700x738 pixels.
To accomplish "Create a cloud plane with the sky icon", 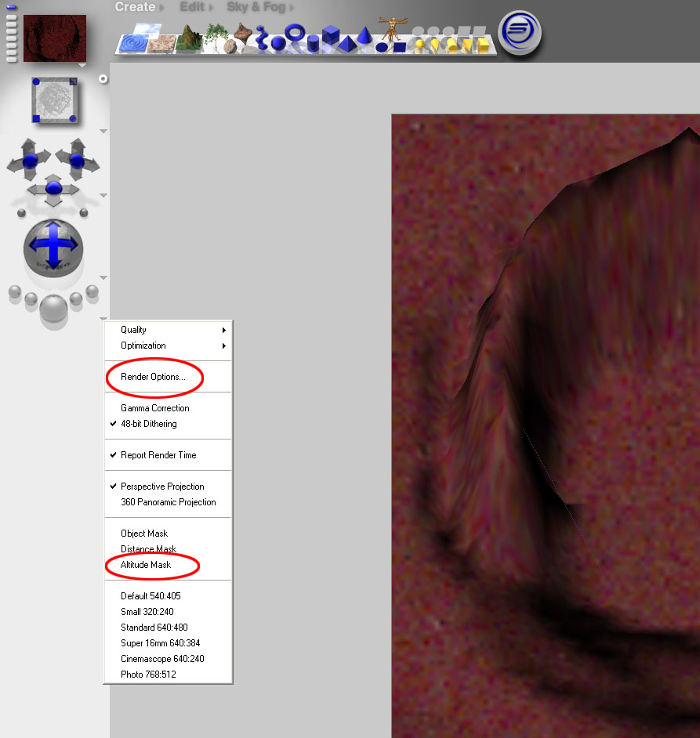I will point(147,29).
